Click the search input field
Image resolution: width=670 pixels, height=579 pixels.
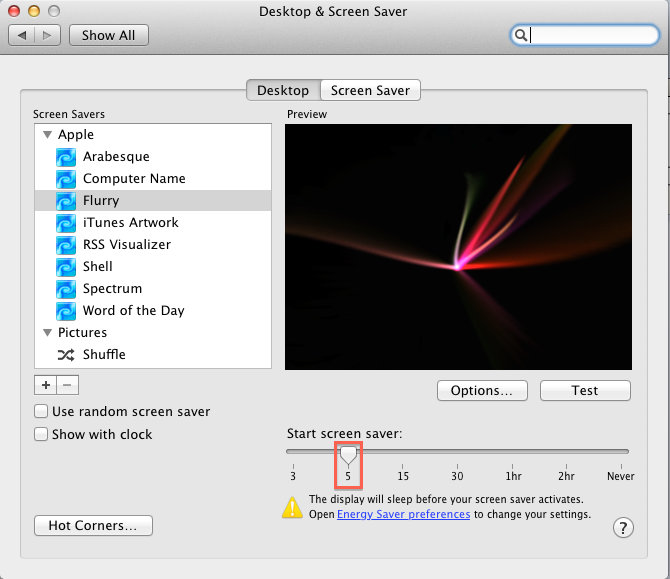click(585, 35)
